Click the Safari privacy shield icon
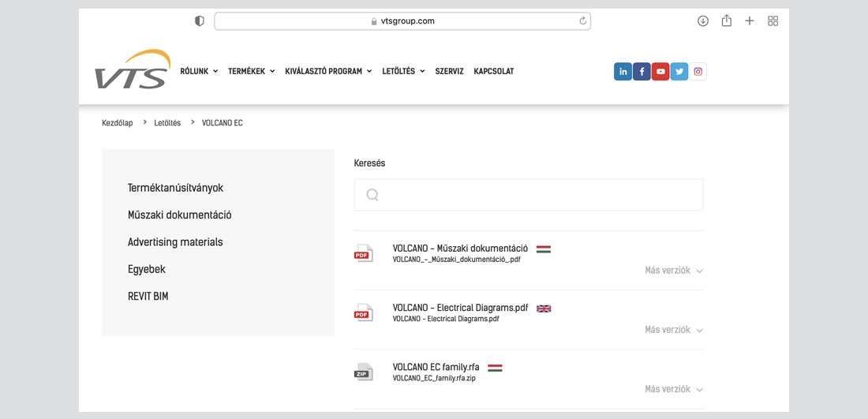 point(200,21)
